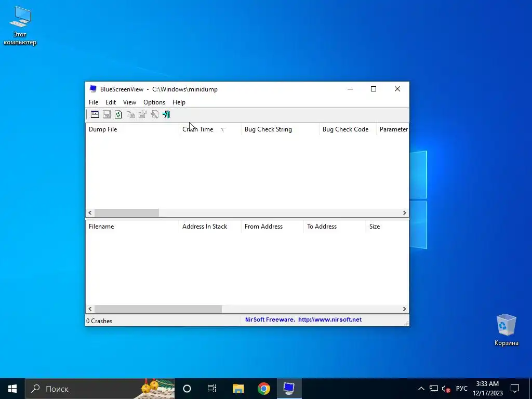The image size is (532, 399).
Task: Click the Size column header
Action: (x=388, y=227)
